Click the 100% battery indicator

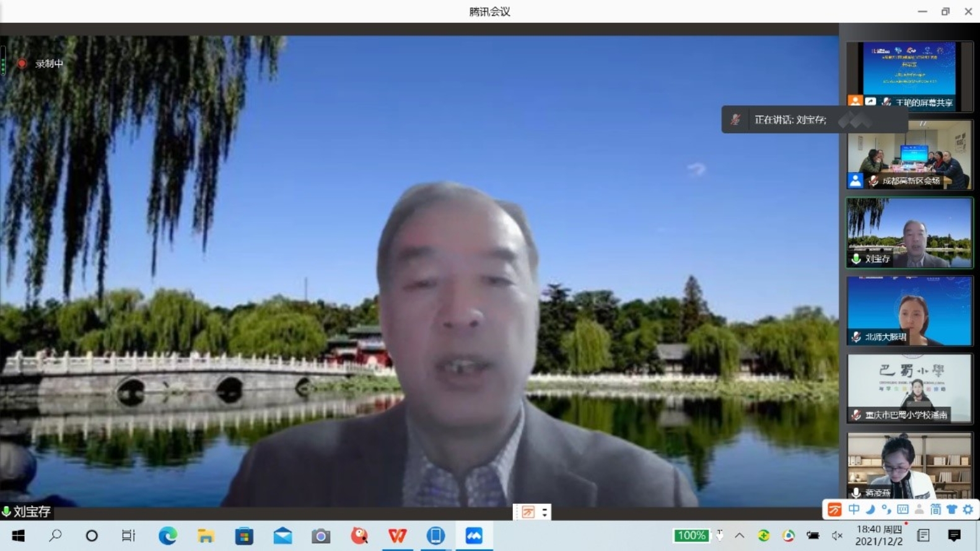click(x=691, y=536)
